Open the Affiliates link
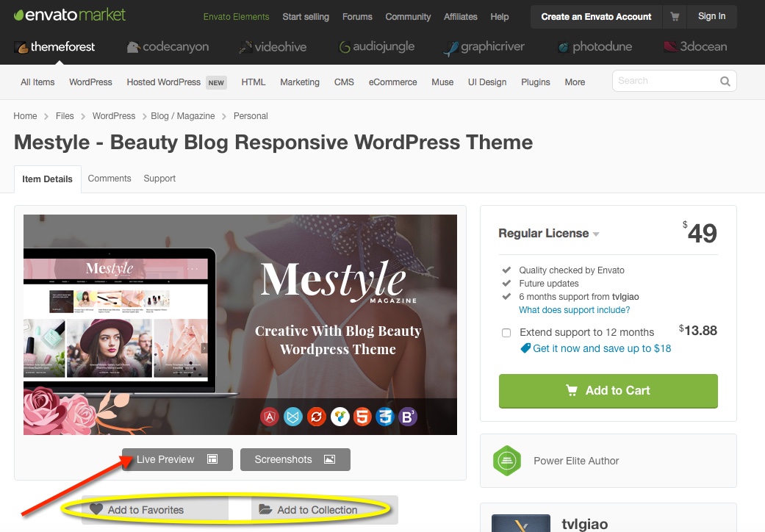The image size is (765, 532). [x=460, y=17]
